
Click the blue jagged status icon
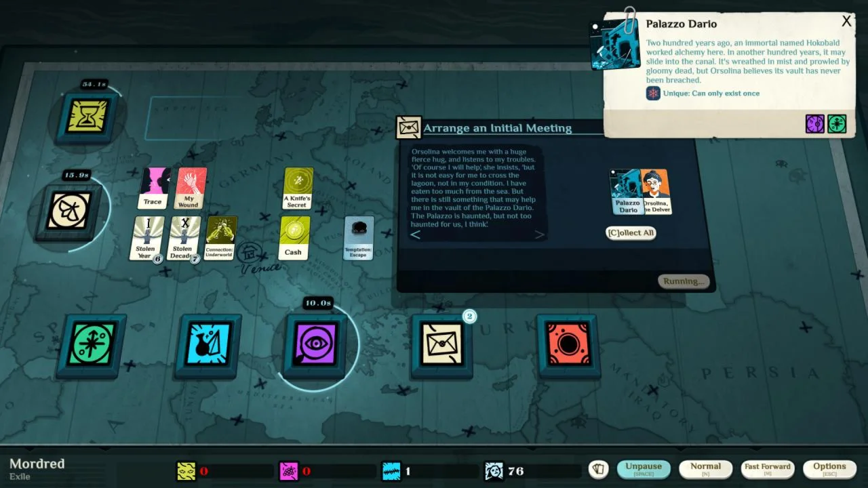point(391,470)
